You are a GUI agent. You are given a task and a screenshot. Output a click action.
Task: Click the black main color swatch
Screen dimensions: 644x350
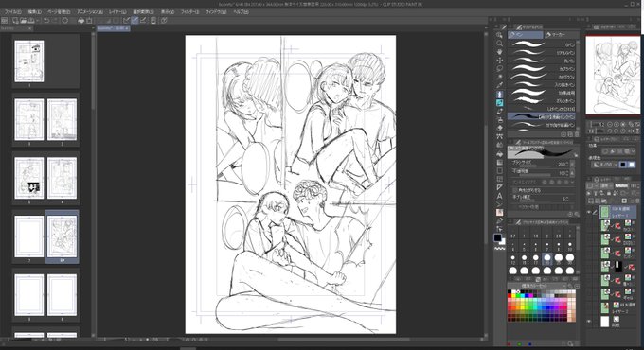point(498,238)
